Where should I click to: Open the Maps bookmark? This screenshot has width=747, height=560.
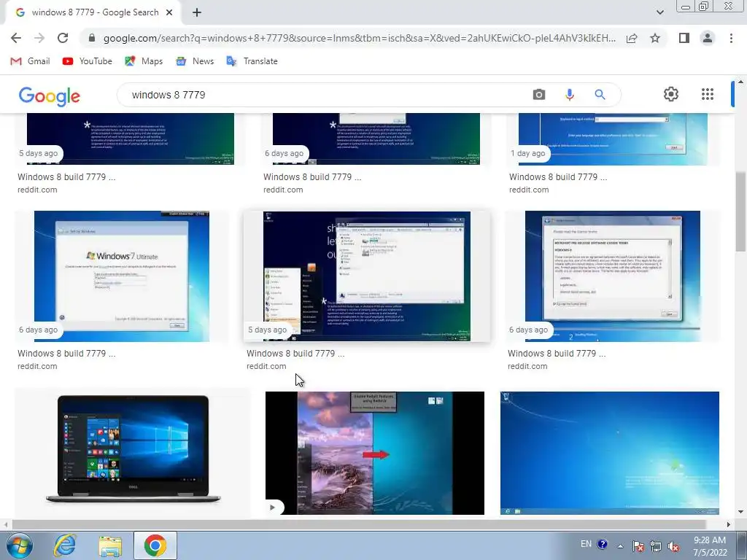(144, 61)
